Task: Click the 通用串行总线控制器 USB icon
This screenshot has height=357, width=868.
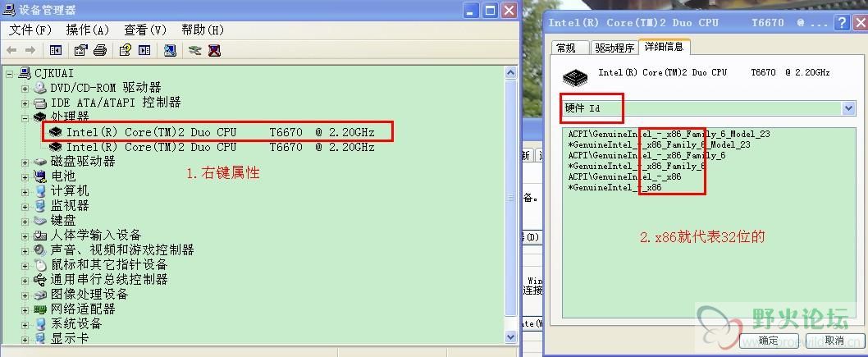Action: coord(40,280)
